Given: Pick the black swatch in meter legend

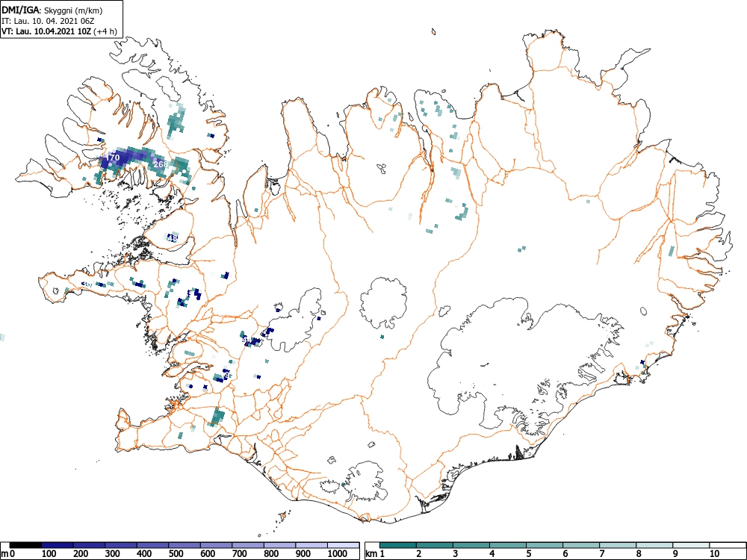Looking at the screenshot, I should [x=25, y=545].
